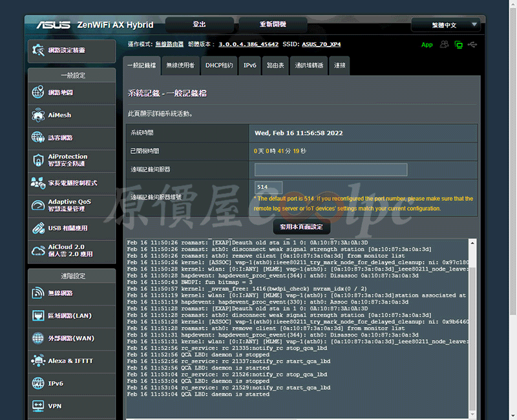Click firmware version link 3.0.0.4.386_45642
This screenshot has width=517, height=420.
(x=248, y=44)
